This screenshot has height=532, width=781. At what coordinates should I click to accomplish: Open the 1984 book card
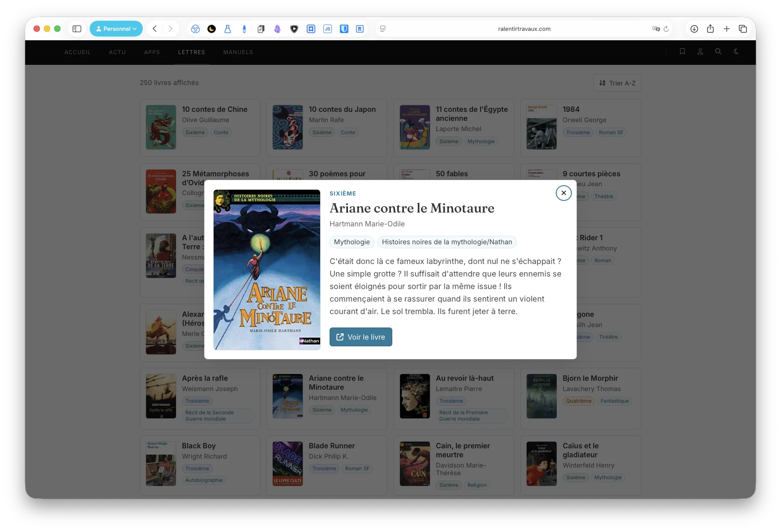(x=581, y=128)
